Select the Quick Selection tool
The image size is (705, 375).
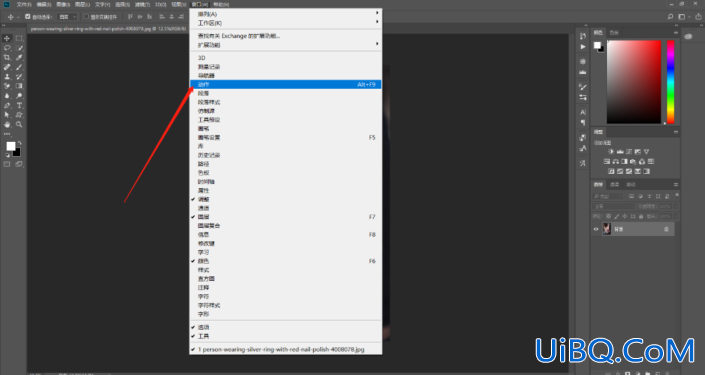(19, 48)
